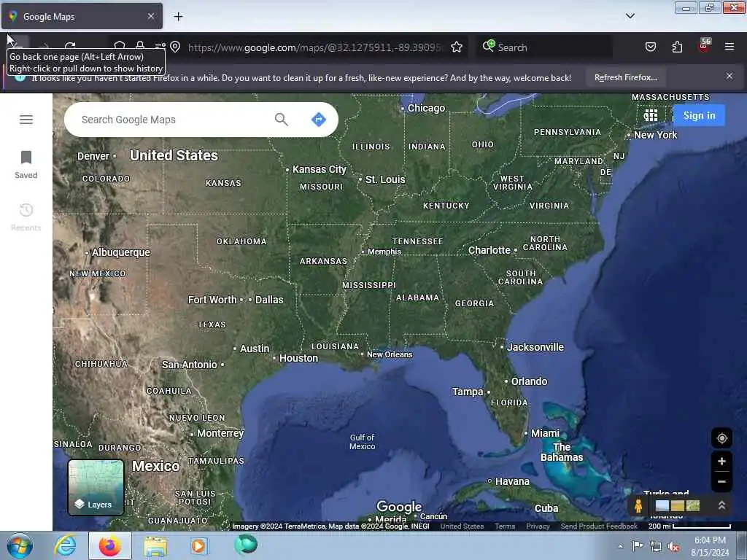The image size is (747, 560).
Task: Click the Firefox URL address field
Action: (x=314, y=47)
